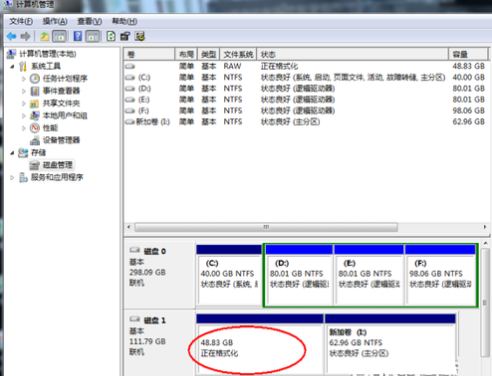Expand the 事件查看器 node
The image size is (492, 376).
click(x=24, y=91)
